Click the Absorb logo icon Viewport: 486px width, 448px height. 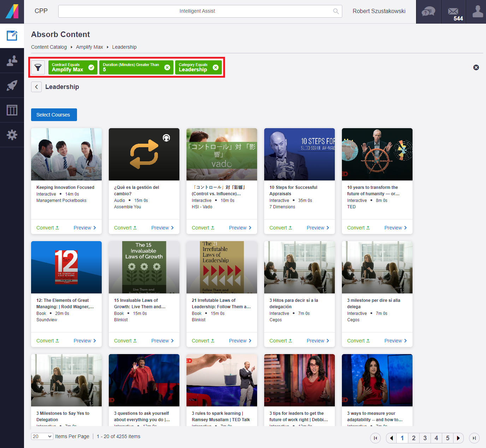pos(12,11)
